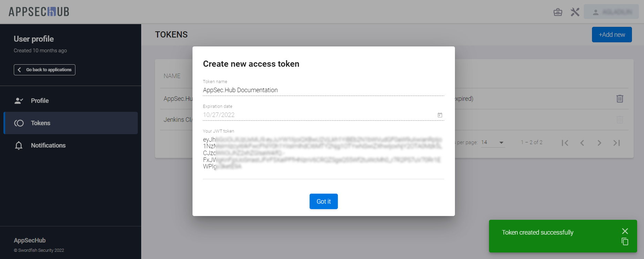Select Tokens in the sidebar
The height and width of the screenshot is (259, 644).
[40, 123]
